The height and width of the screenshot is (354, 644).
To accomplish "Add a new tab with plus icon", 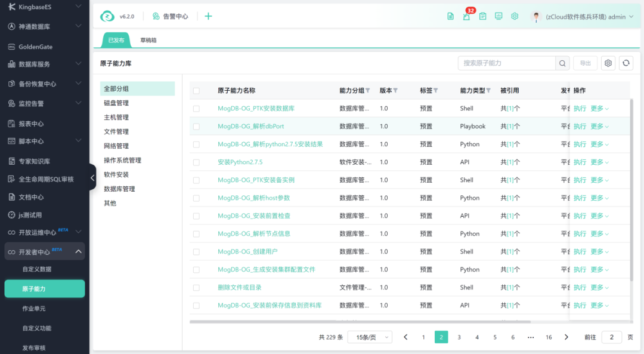I will [x=208, y=16].
